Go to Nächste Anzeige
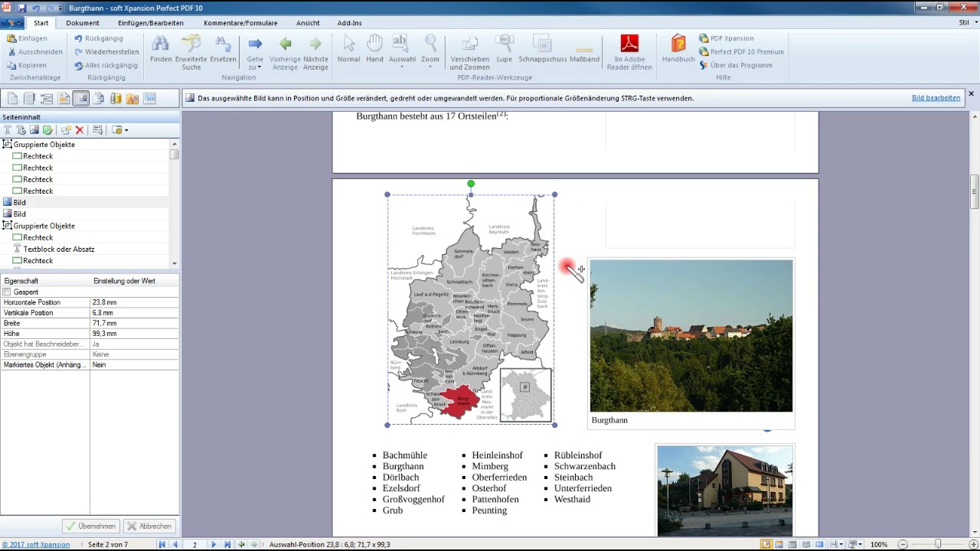The height and width of the screenshot is (551, 980). (315, 52)
